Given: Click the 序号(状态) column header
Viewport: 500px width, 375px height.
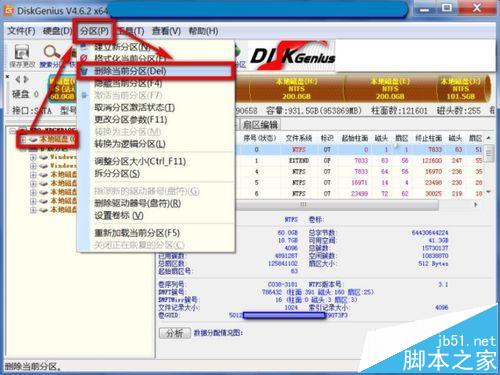Looking at the screenshot, I should click(x=260, y=138).
